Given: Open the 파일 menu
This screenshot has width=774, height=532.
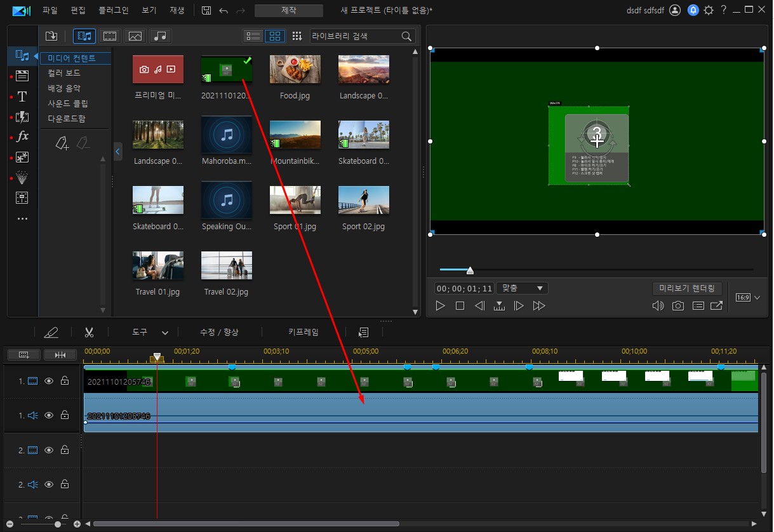Looking at the screenshot, I should [50, 10].
